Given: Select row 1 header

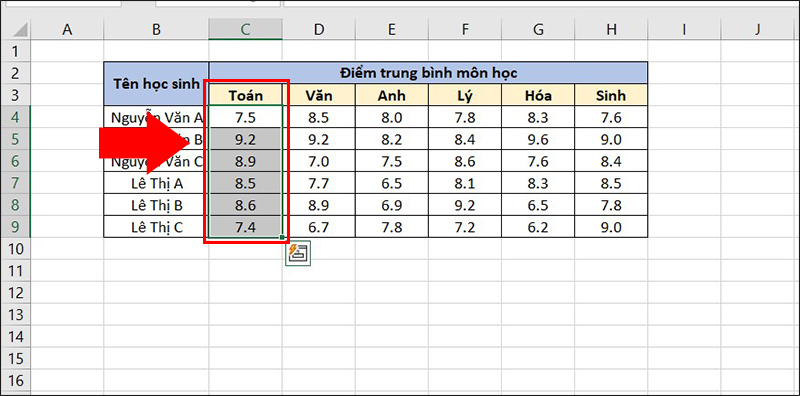Looking at the screenshot, I should pyautogui.click(x=16, y=51).
